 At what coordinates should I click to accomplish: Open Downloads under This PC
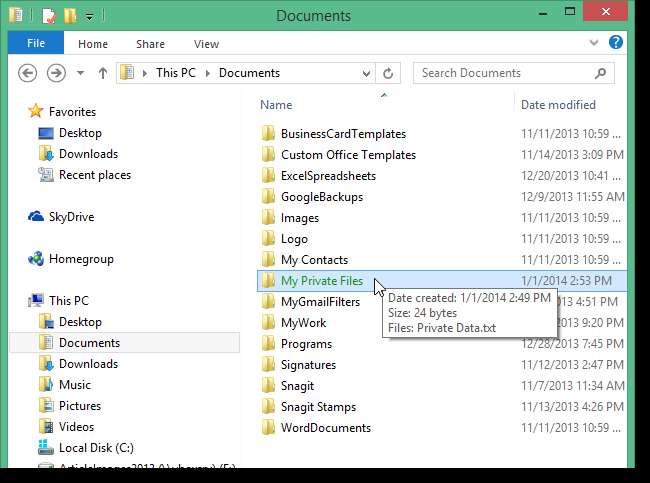point(88,364)
